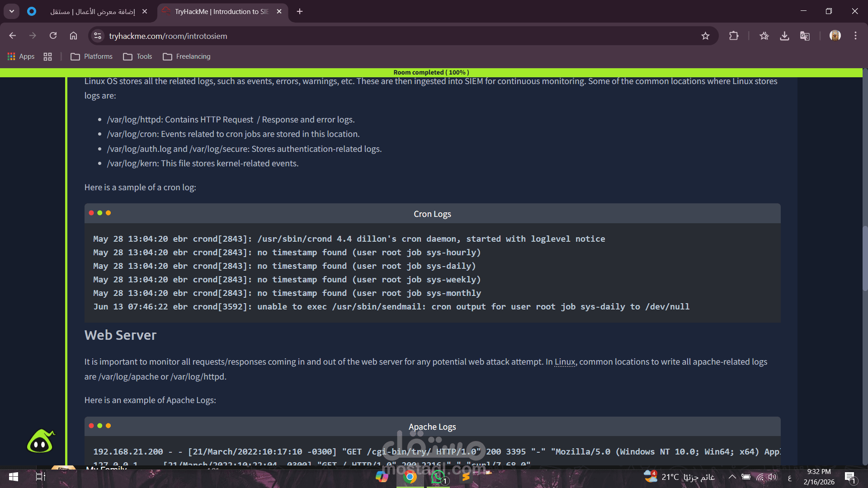Expand the system tray hidden icons chevron
The width and height of the screenshot is (868, 488).
pyautogui.click(x=732, y=477)
